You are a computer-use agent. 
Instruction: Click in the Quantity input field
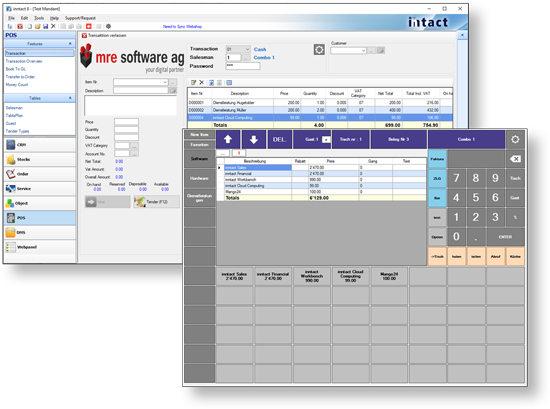(x=126, y=129)
